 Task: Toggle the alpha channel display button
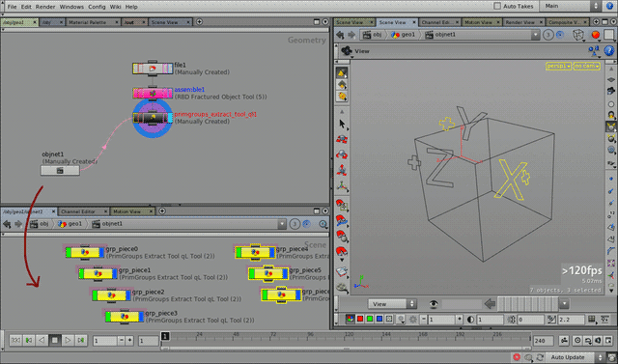click(x=389, y=319)
